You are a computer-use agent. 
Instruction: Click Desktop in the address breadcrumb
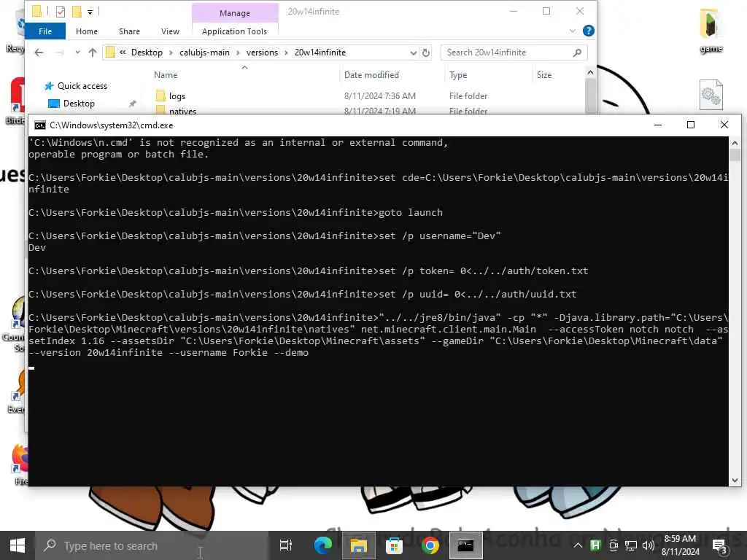click(147, 52)
